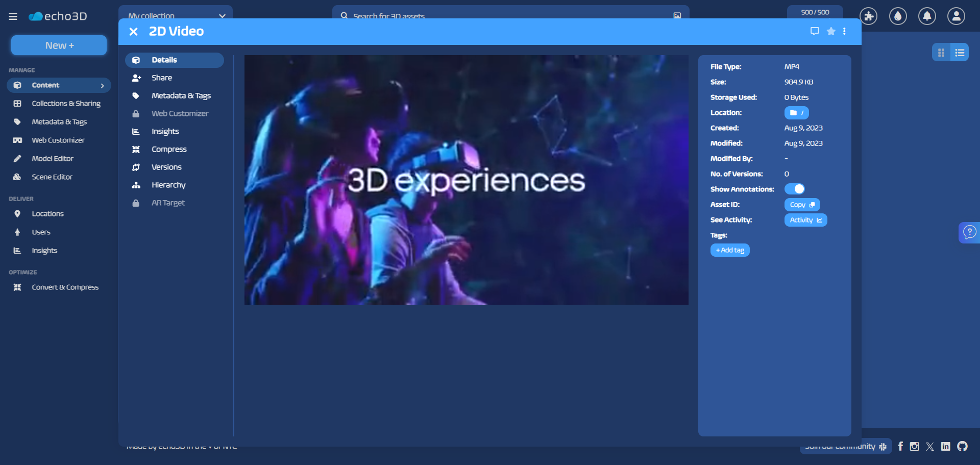The image size is (980, 465).
Task: Switch to list view layout
Action: (960, 53)
